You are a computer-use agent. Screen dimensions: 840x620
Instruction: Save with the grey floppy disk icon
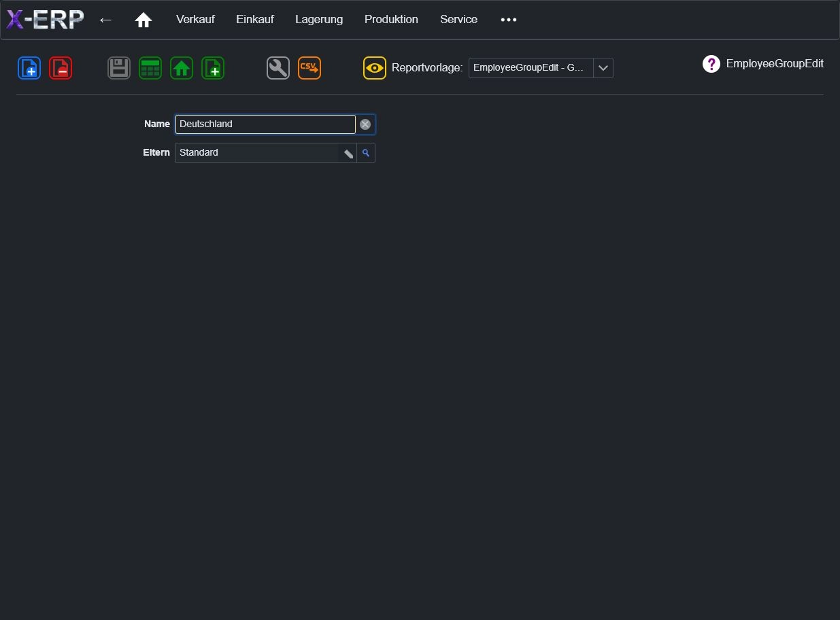coord(119,68)
